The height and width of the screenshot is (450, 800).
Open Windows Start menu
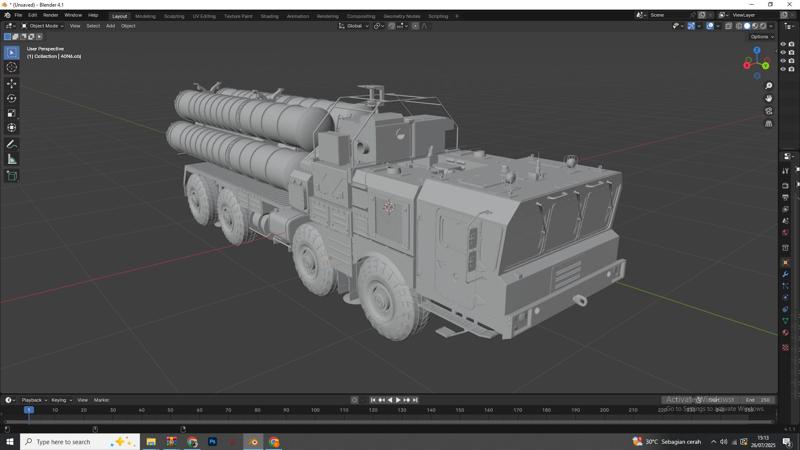pyautogui.click(x=10, y=442)
